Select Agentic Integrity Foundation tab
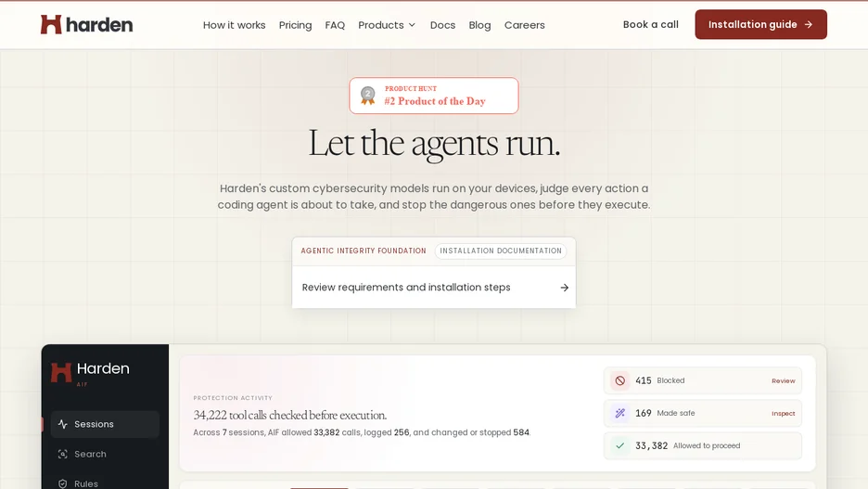Screen dimensions: 868x489 pyautogui.click(x=364, y=251)
